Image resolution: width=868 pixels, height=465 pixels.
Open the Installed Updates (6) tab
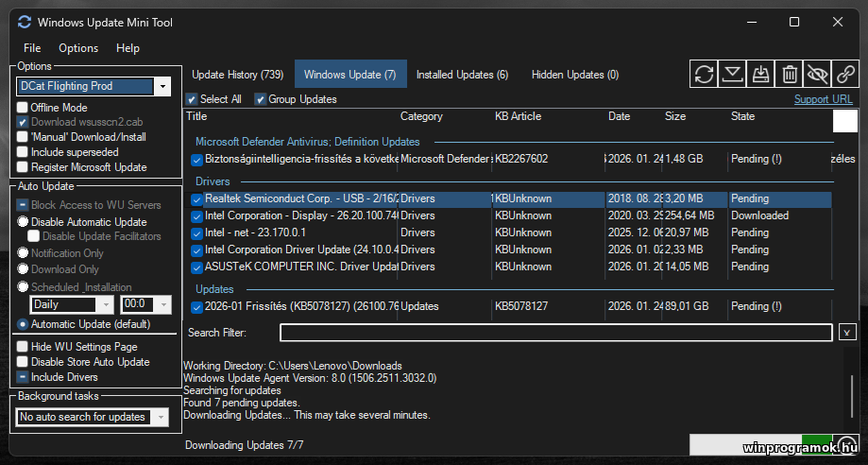pyautogui.click(x=462, y=75)
